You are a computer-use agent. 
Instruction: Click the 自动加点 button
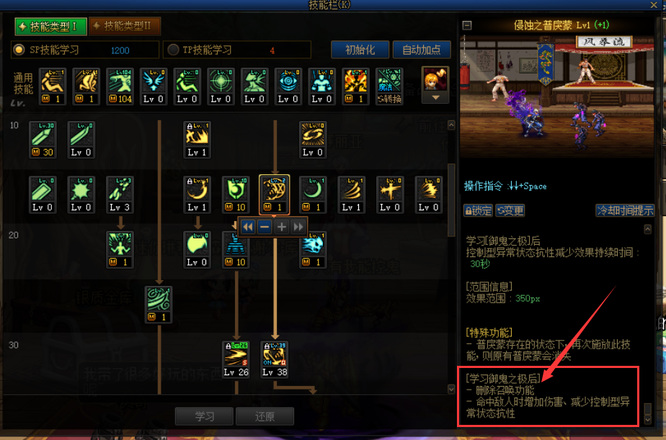[421, 50]
